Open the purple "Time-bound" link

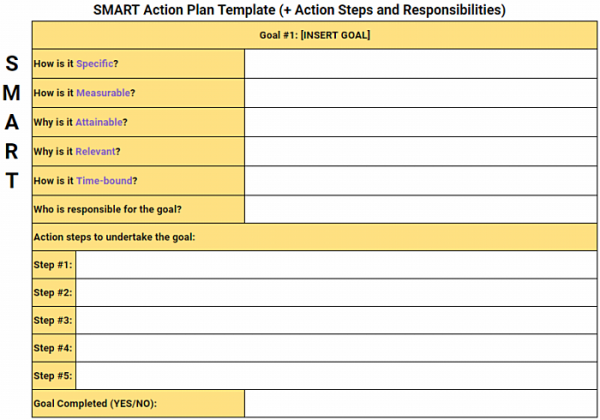[x=104, y=181]
